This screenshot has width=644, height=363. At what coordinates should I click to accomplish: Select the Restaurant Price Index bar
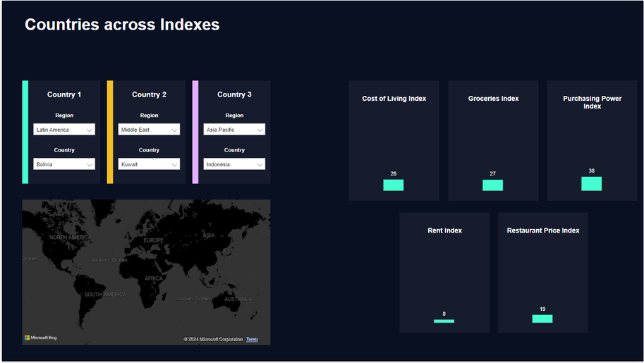pos(542,319)
